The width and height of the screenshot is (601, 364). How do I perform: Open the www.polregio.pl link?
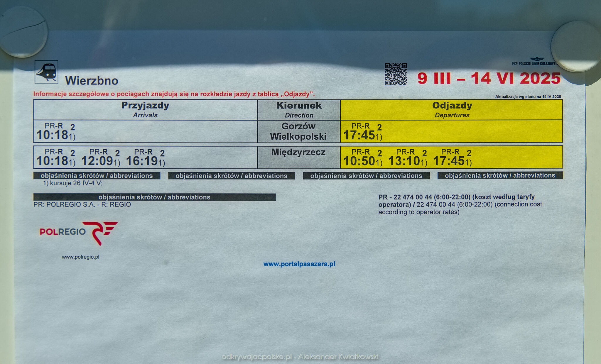pyautogui.click(x=80, y=257)
